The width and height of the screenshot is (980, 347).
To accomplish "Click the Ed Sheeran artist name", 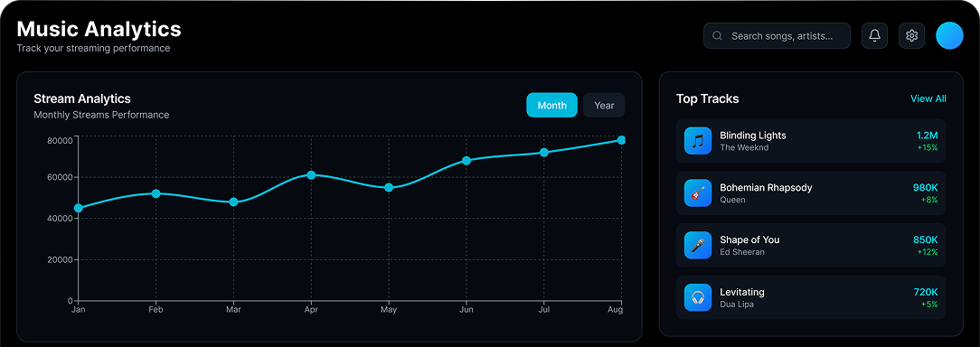I will pos(742,252).
